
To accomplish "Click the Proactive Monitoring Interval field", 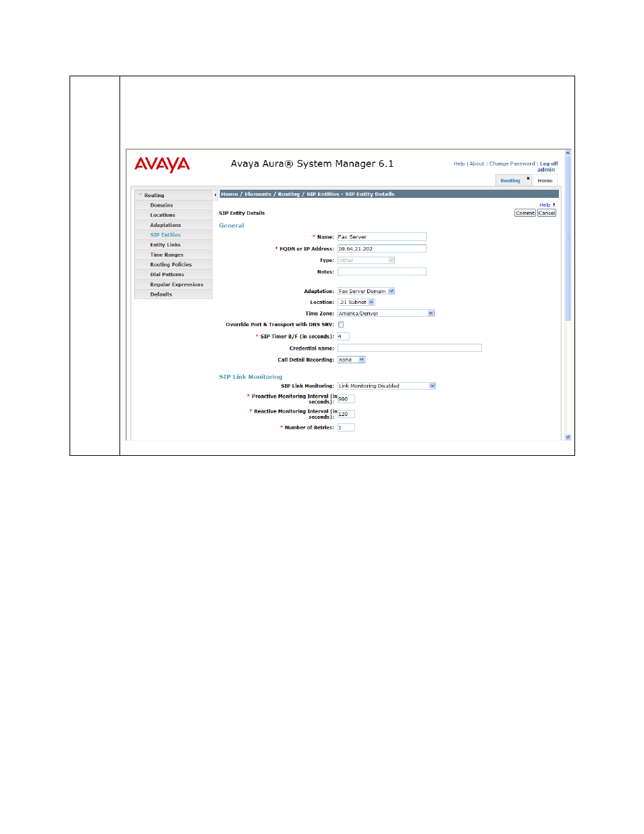I will [346, 399].
